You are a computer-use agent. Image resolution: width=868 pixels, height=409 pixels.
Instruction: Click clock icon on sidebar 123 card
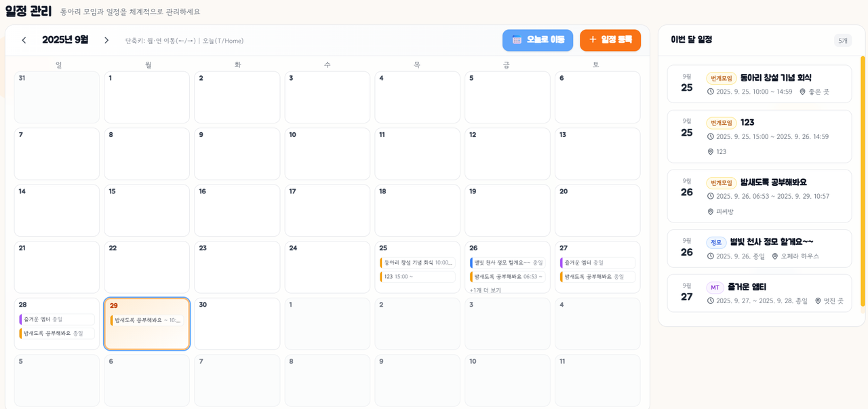click(x=711, y=136)
